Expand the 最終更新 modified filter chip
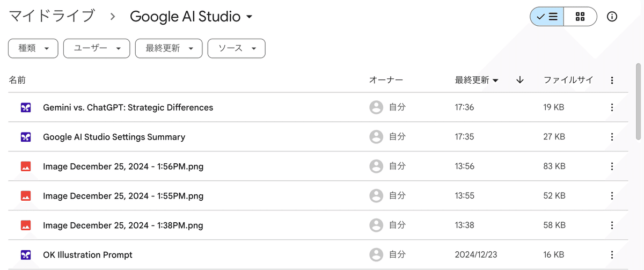The image size is (644, 270). pyautogui.click(x=169, y=48)
